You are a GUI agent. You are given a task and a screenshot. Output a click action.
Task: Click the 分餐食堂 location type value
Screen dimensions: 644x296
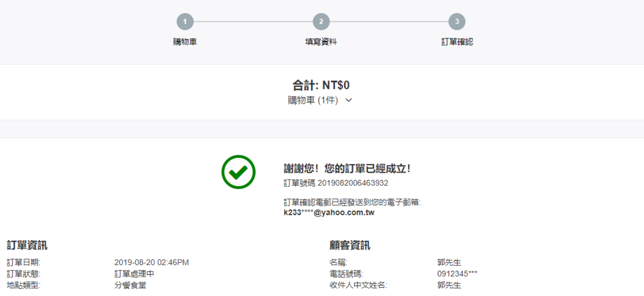pos(131,285)
